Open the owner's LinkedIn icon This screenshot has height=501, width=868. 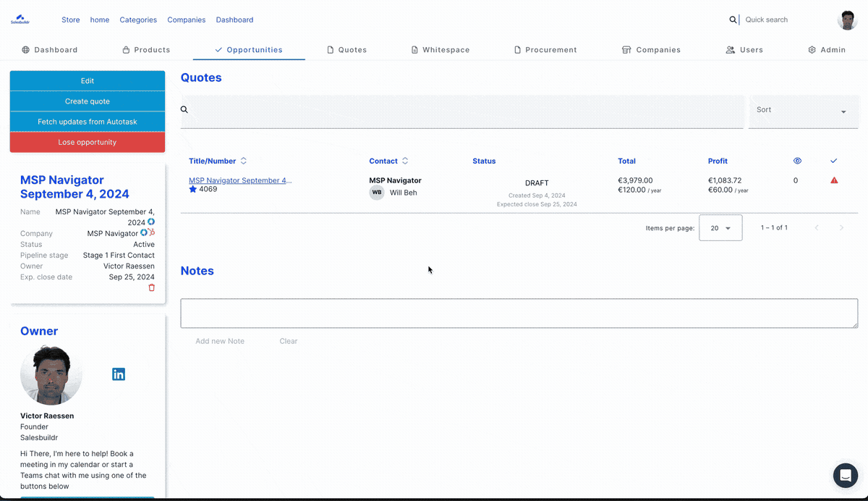pos(119,374)
